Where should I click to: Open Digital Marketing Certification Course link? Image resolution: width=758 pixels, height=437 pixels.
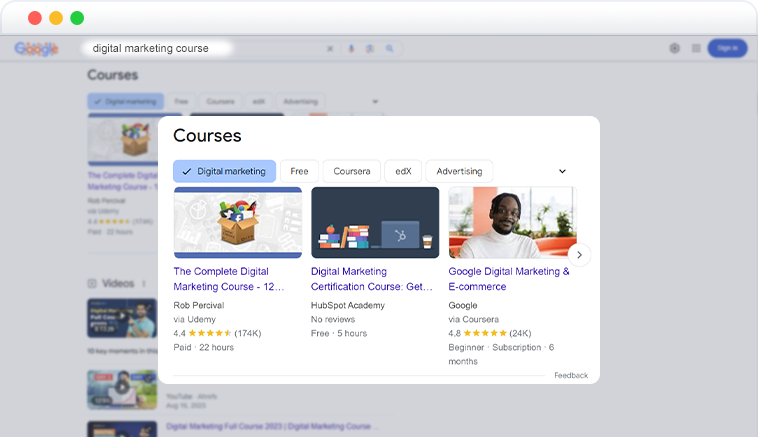(x=371, y=279)
